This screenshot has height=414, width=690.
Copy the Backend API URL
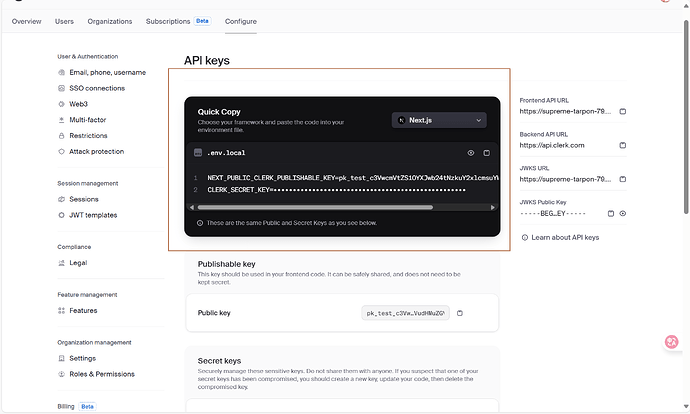[623, 145]
